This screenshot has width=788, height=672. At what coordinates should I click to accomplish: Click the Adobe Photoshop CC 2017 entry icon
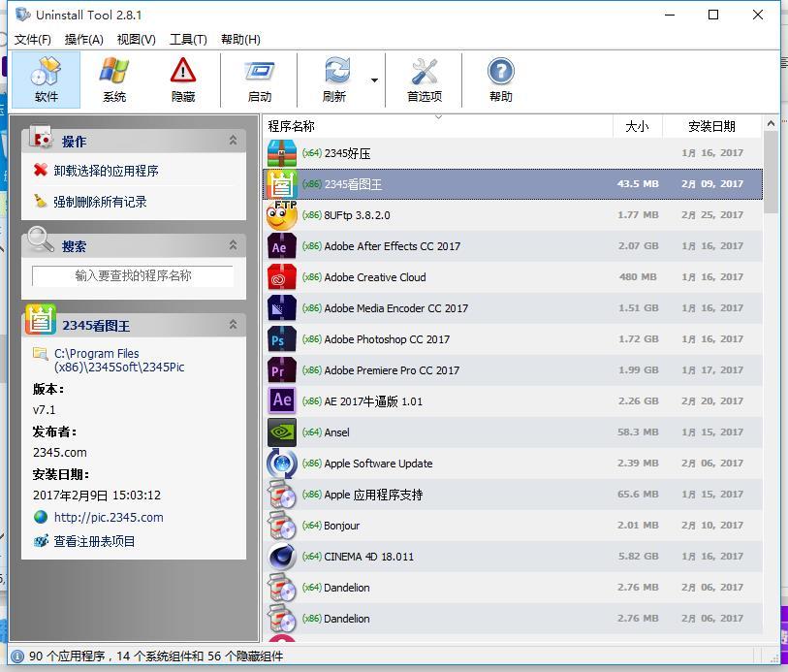click(280, 339)
